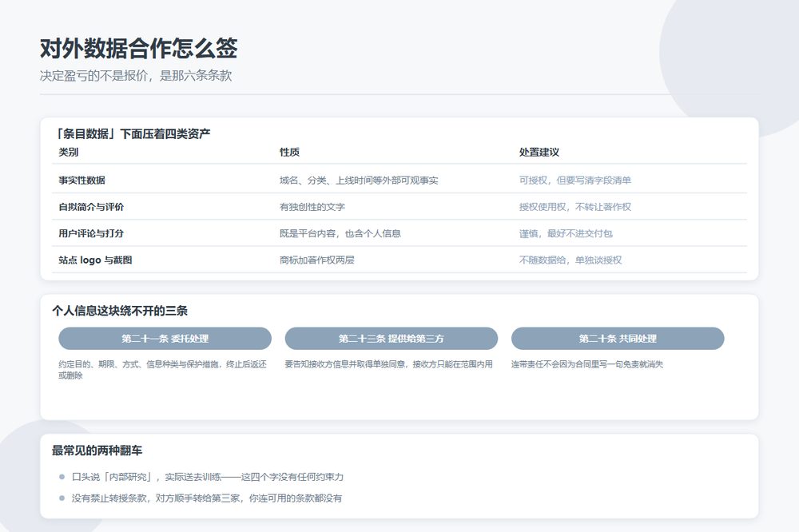Image resolution: width=799 pixels, height=532 pixels.
Task: Click heading 个人信息这块绕不开的三条
Action: (120, 310)
